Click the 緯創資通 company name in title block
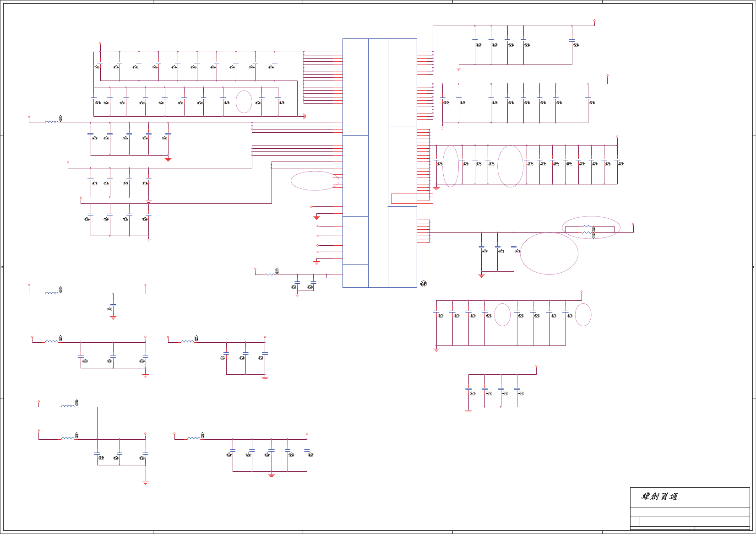The height and width of the screenshot is (534, 756). click(x=659, y=496)
